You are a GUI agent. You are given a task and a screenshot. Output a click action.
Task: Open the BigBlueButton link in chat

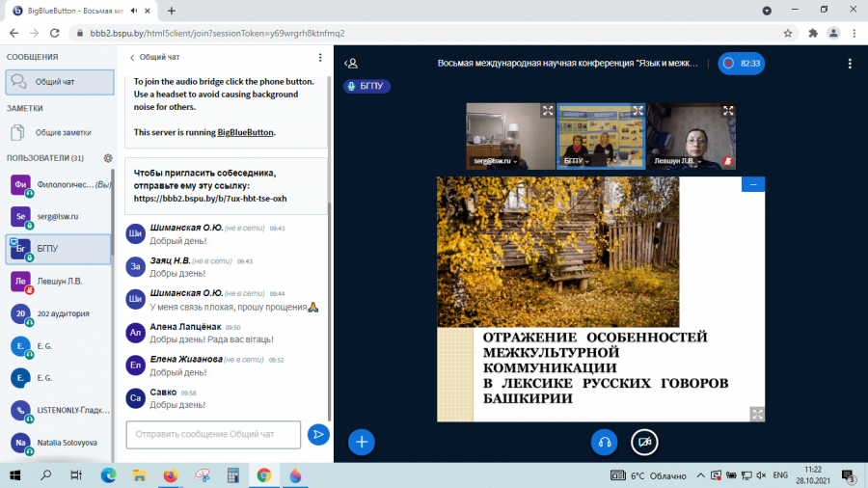[x=245, y=132]
